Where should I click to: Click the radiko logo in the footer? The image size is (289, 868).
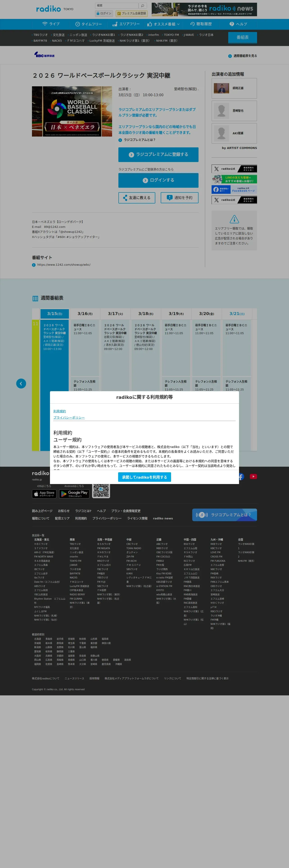[41, 473]
